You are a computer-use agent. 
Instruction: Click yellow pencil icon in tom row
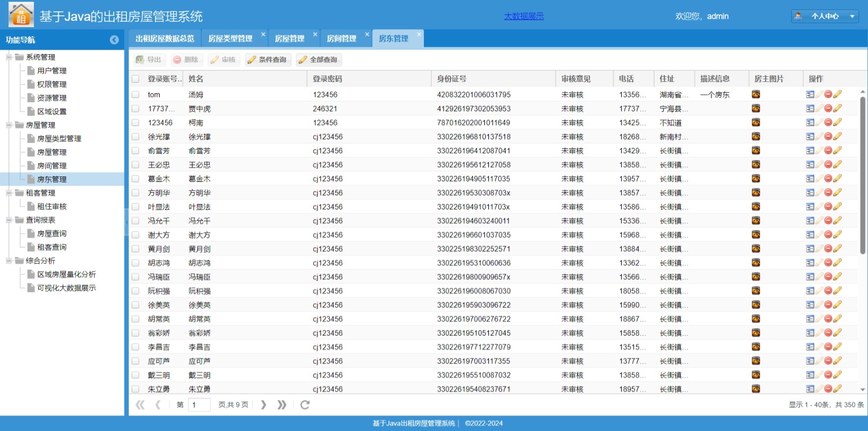click(837, 94)
